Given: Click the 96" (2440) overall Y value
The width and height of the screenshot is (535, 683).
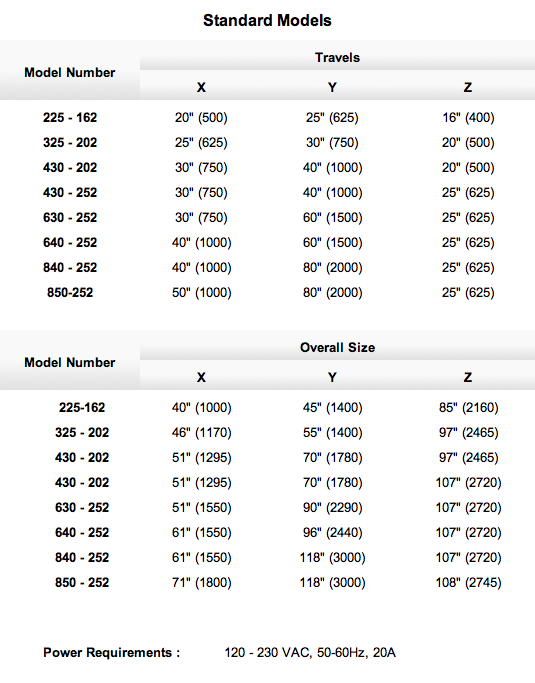Looking at the screenshot, I should [x=332, y=532].
